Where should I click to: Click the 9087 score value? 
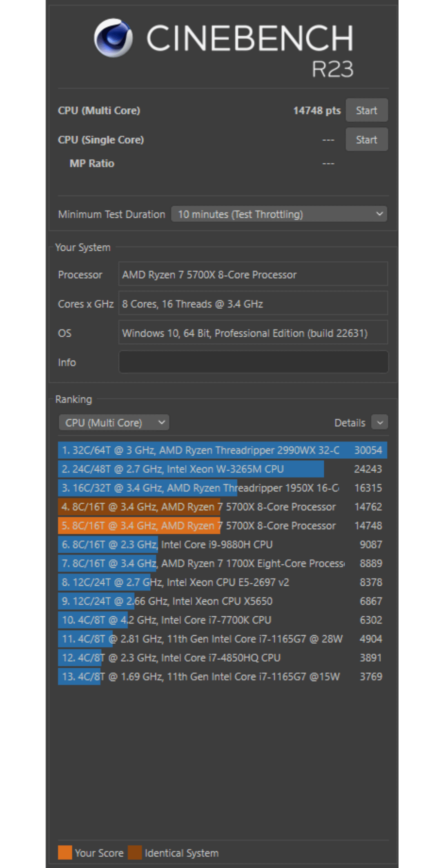coord(371,544)
